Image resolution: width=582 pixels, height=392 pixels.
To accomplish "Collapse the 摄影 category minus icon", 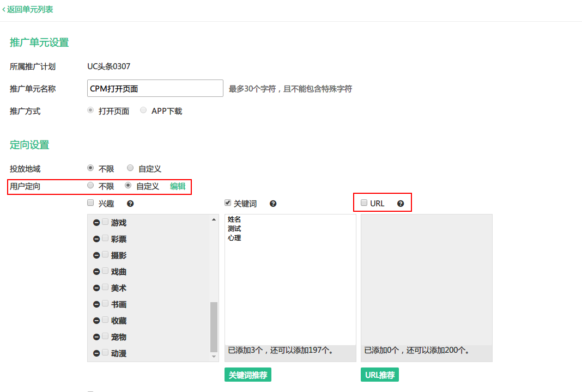I will (96, 255).
